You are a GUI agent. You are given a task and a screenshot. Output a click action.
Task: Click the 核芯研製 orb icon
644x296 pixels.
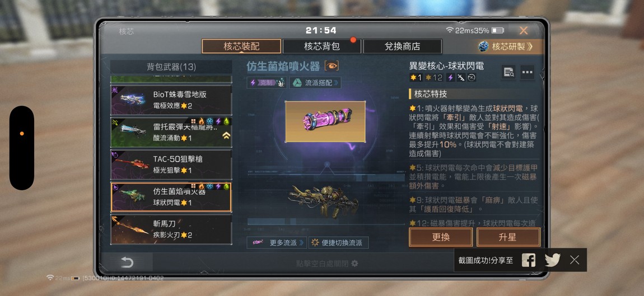point(483,46)
